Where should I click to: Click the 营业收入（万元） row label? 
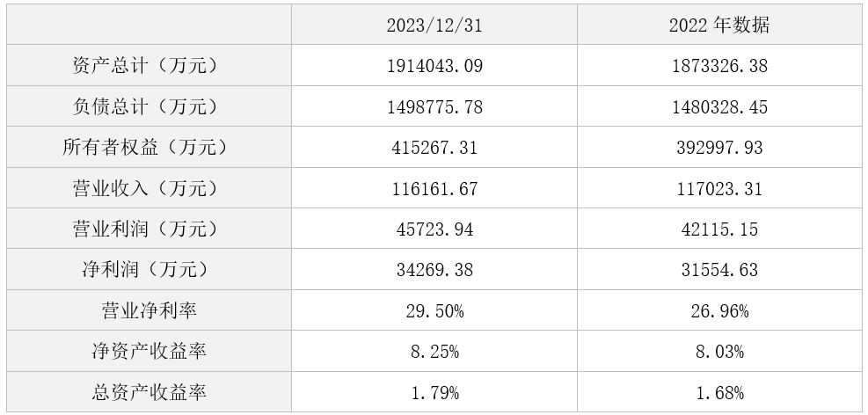click(149, 188)
